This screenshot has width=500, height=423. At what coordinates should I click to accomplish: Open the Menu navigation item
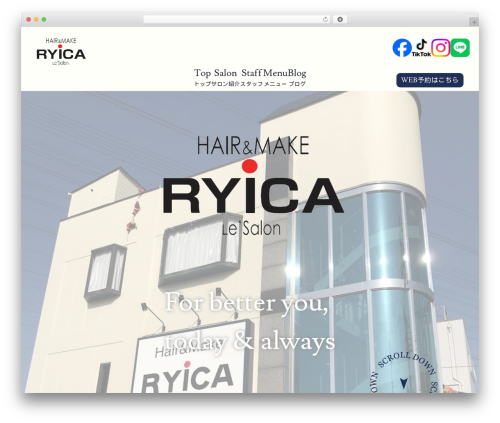(x=275, y=77)
